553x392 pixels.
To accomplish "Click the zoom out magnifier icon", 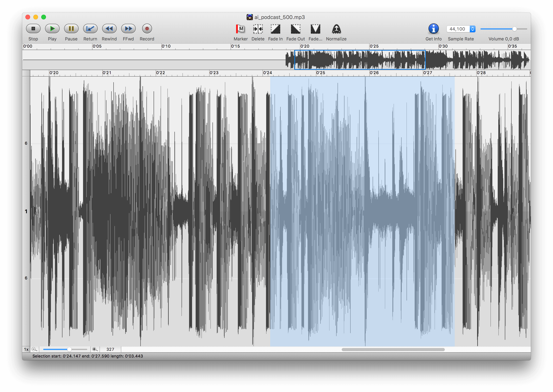I will point(34,349).
